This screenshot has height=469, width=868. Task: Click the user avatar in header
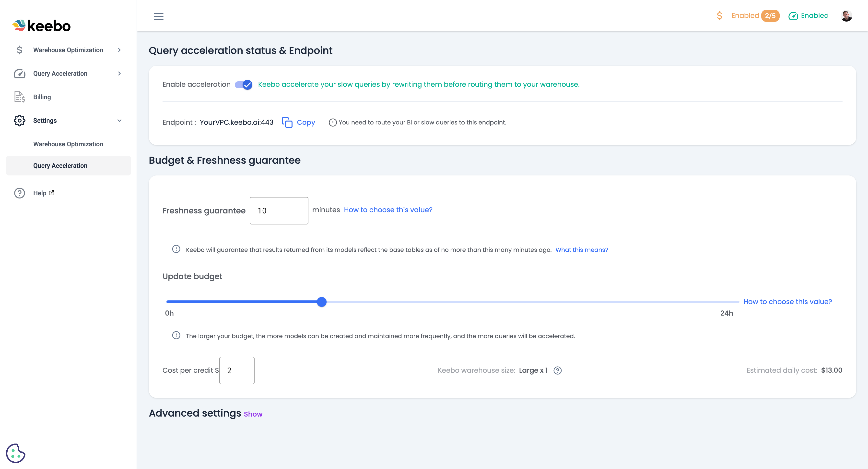coord(846,16)
